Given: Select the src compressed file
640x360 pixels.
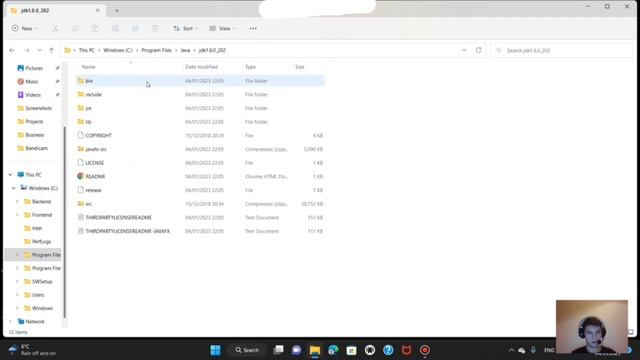Looking at the screenshot, I should (200, 204).
